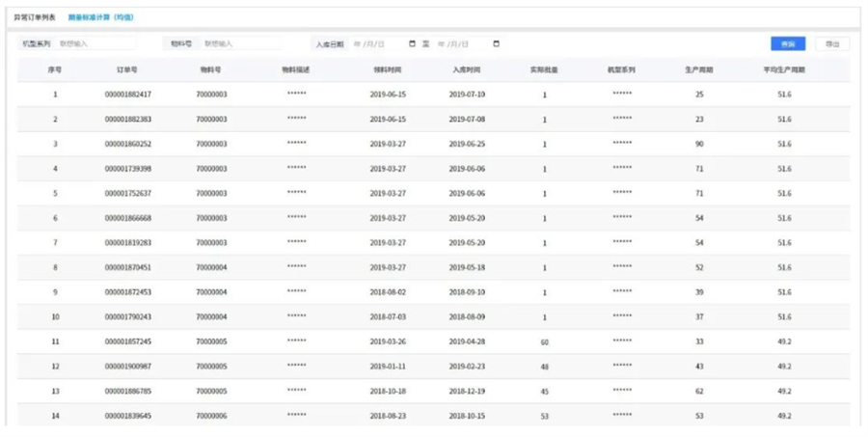Select order number 000001882417 in row 1
Screen dimensions: 868x437
pyautogui.click(x=128, y=95)
